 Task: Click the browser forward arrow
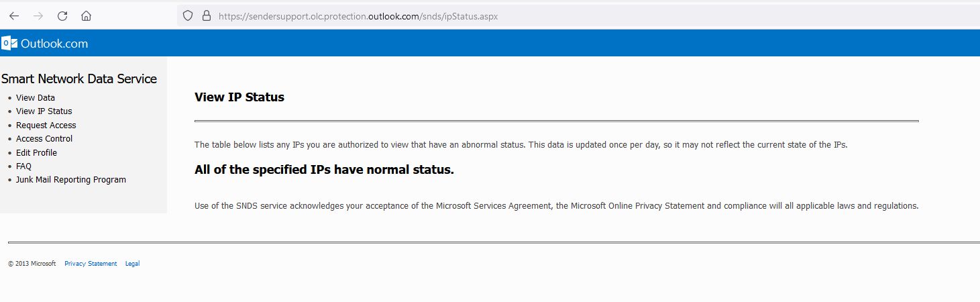(38, 15)
